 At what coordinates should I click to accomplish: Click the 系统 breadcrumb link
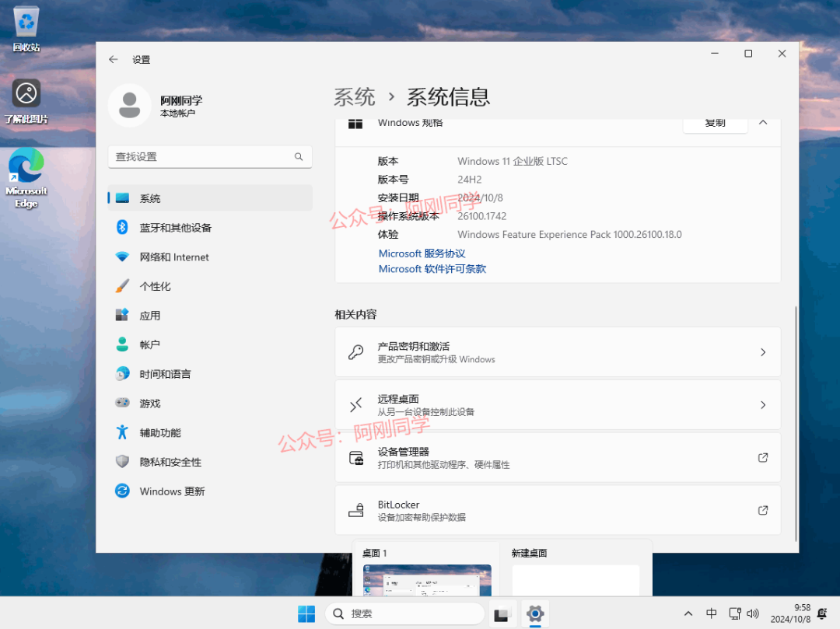354,97
